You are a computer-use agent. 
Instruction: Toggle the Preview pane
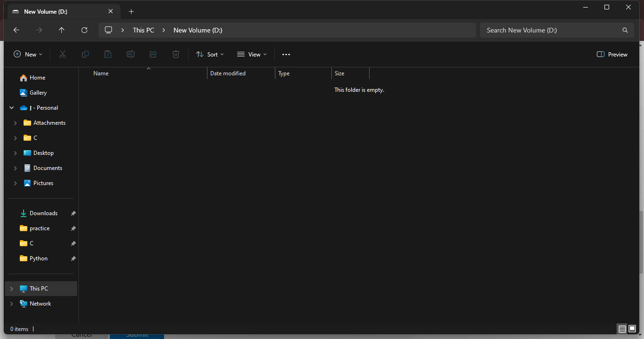point(612,55)
